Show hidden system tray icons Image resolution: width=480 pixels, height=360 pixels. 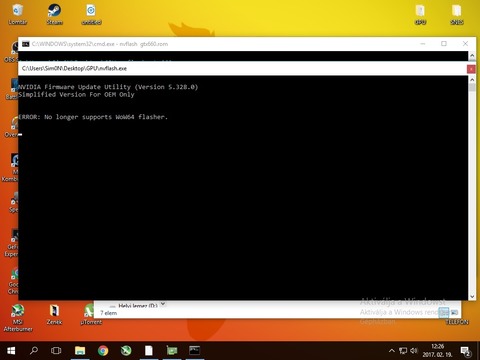coord(392,351)
